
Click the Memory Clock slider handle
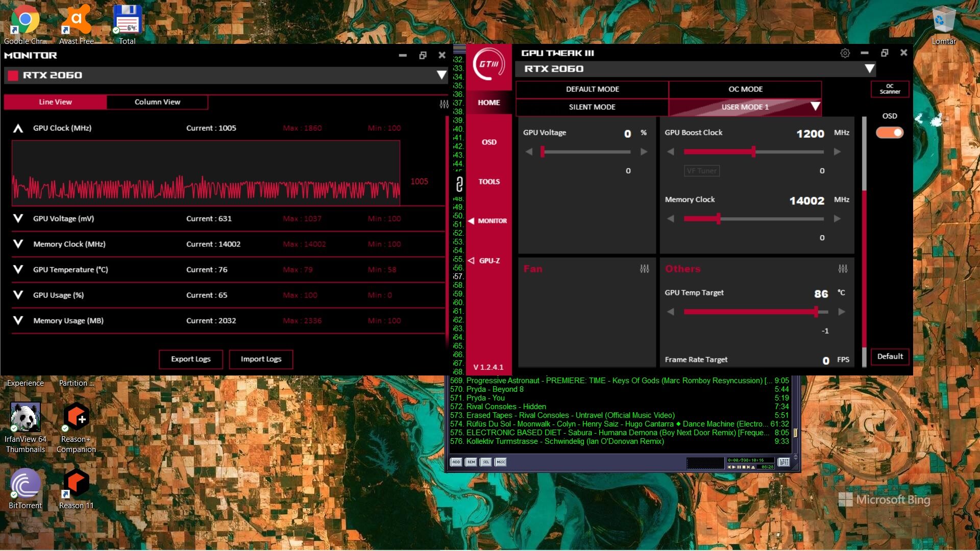pyautogui.click(x=718, y=218)
